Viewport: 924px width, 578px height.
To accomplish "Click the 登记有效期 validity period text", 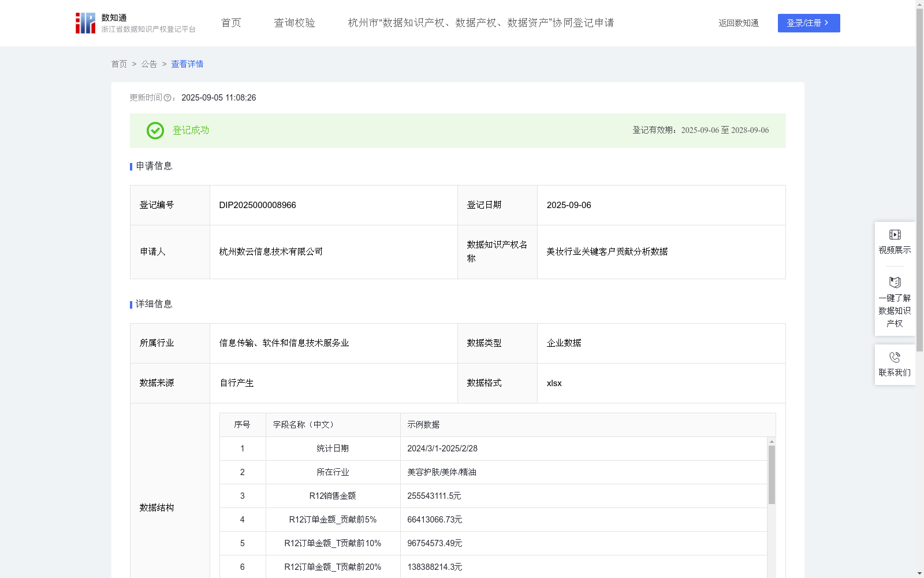I will click(x=701, y=131).
